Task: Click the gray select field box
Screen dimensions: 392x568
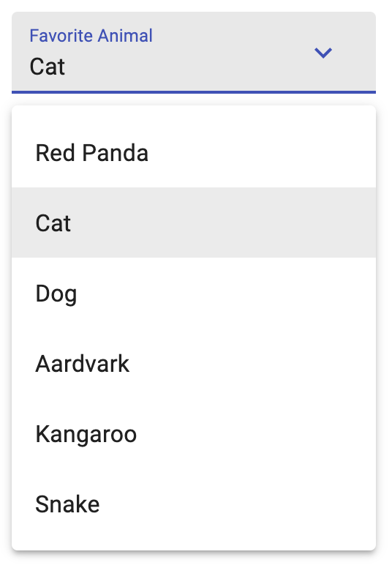Action: click(194, 52)
